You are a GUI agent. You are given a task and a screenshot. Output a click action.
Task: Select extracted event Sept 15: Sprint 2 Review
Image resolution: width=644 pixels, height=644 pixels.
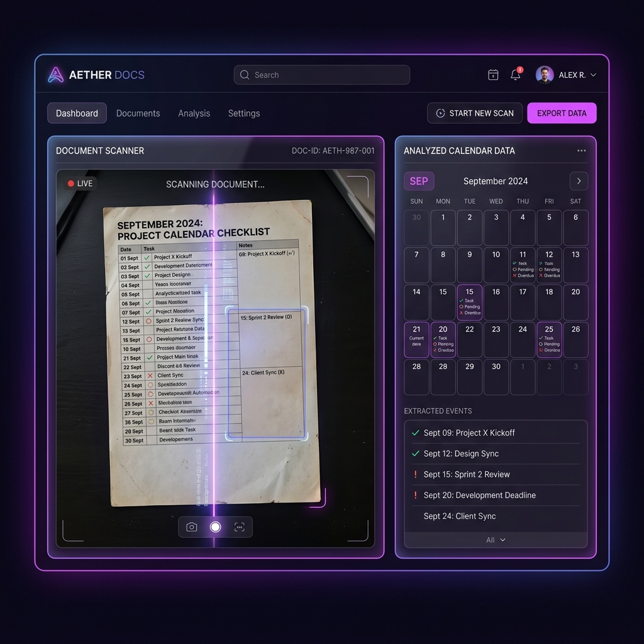tap(496, 474)
